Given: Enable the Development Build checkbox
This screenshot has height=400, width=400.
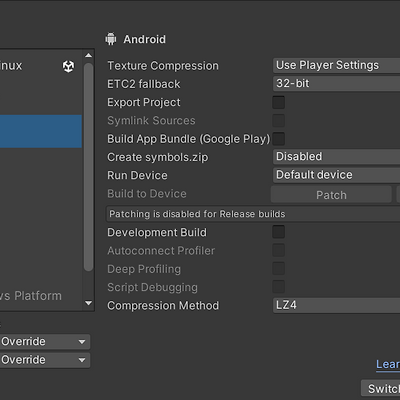Looking at the screenshot, I should click(x=278, y=232).
